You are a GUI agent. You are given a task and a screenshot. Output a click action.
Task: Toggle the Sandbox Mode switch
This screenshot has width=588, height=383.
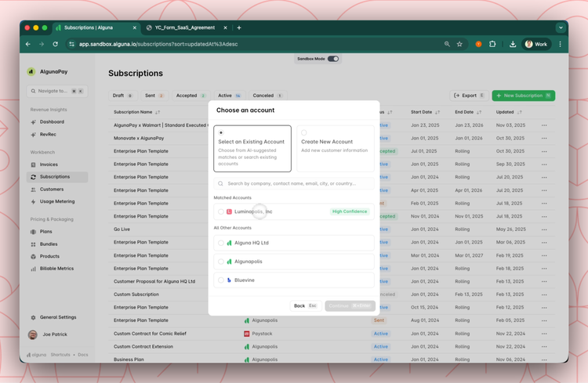(333, 59)
